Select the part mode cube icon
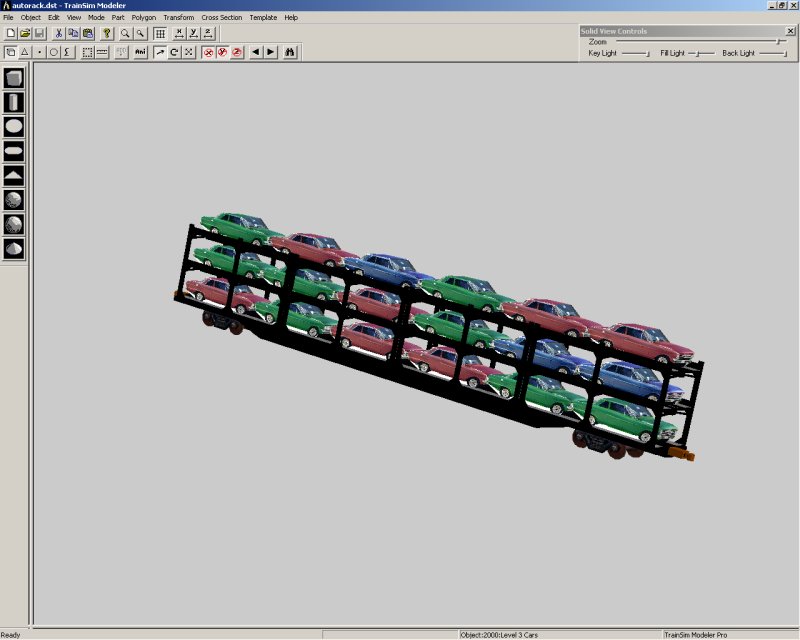The image size is (800, 640). [10, 52]
